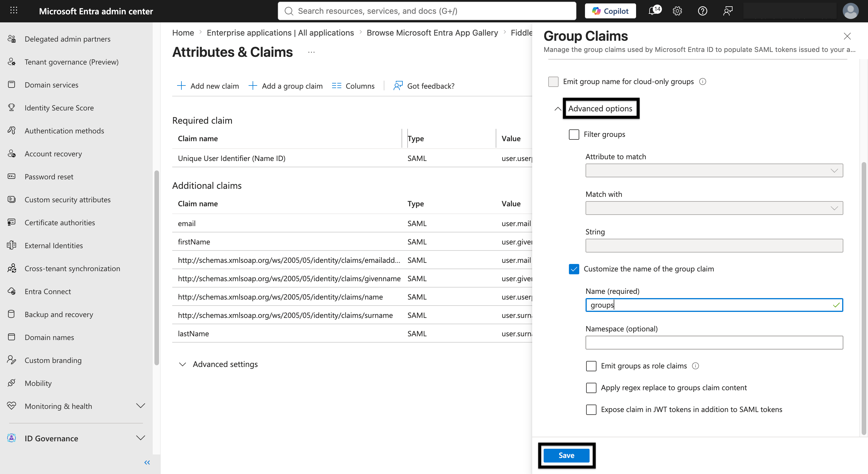Click the feedback person icon in header
This screenshot has width=868, height=474.
pos(728,11)
